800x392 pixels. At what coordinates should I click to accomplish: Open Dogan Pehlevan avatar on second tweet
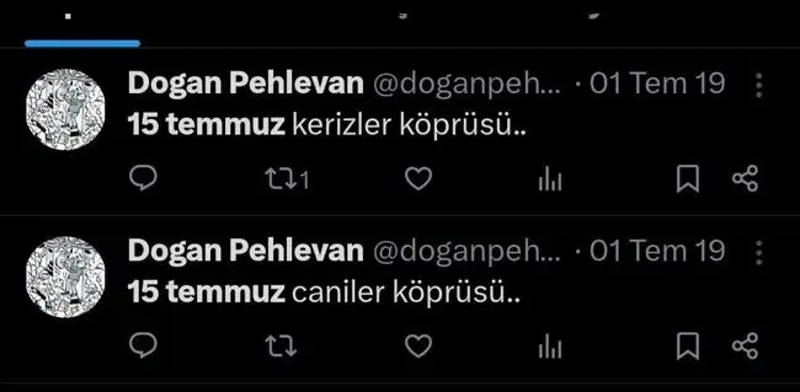65,277
